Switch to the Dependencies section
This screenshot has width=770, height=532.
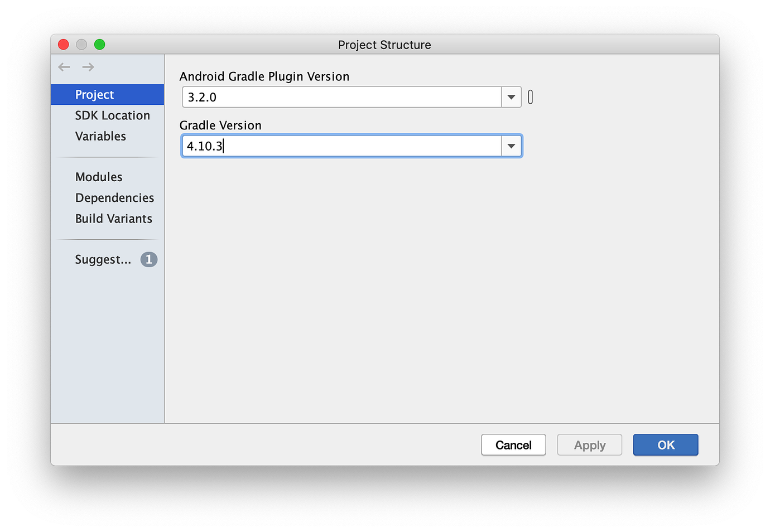coord(114,198)
